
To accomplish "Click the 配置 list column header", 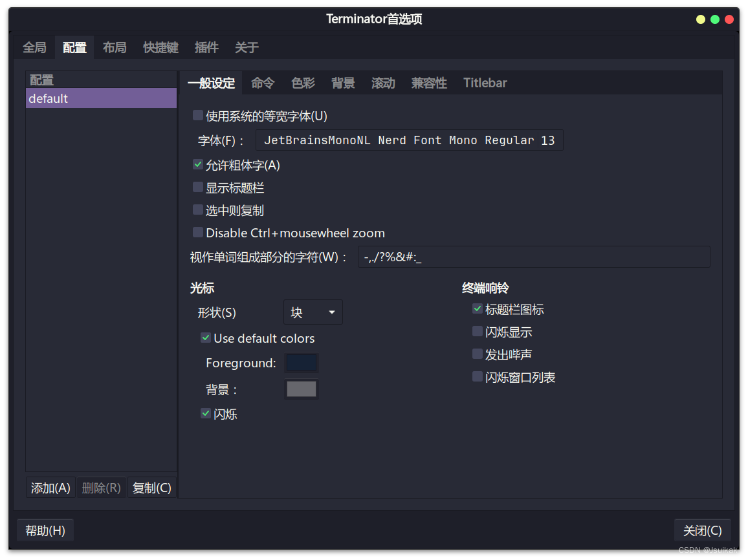I will click(x=101, y=80).
